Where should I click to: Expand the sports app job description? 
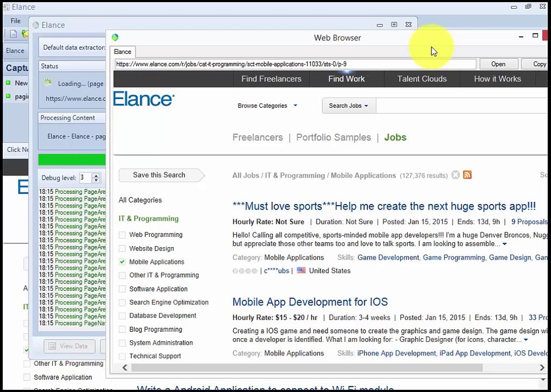505,244
